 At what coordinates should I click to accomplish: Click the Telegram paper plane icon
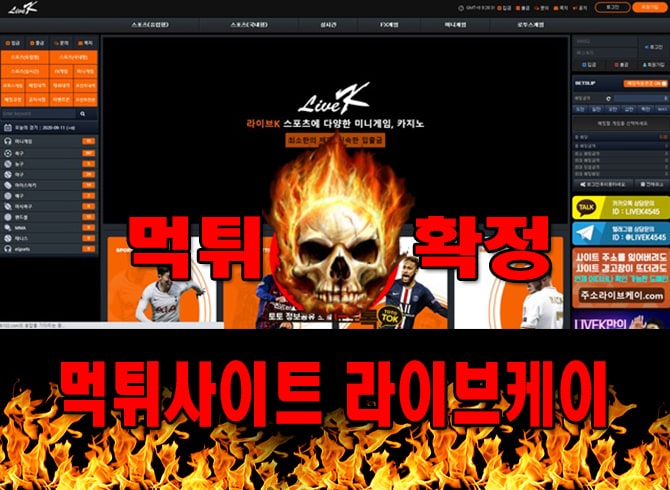click(x=585, y=233)
